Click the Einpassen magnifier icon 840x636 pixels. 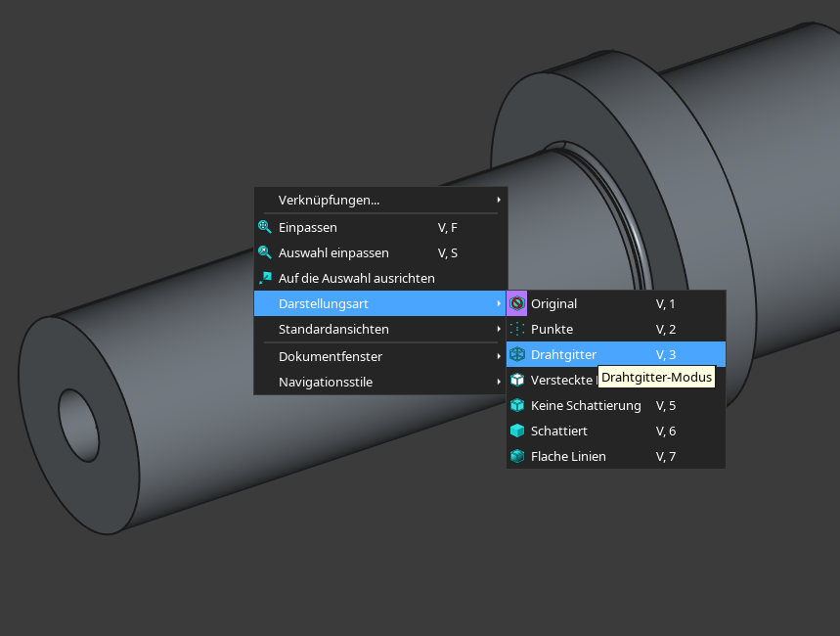click(x=265, y=227)
